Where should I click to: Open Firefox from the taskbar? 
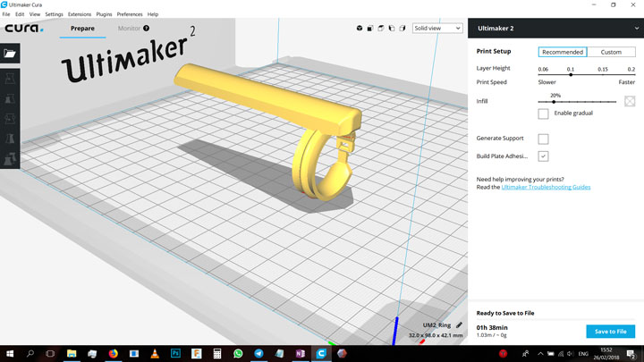coord(113,353)
